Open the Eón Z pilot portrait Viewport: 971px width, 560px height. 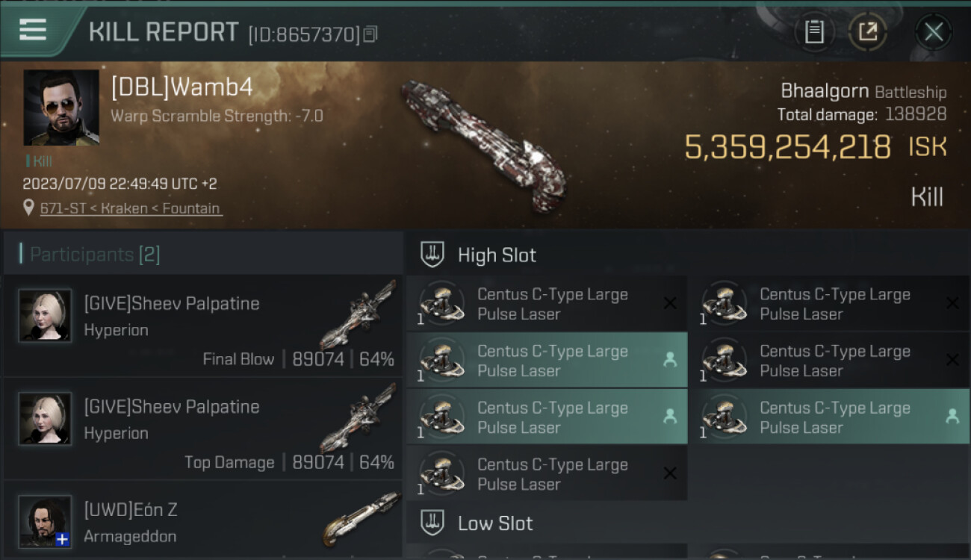click(x=45, y=521)
